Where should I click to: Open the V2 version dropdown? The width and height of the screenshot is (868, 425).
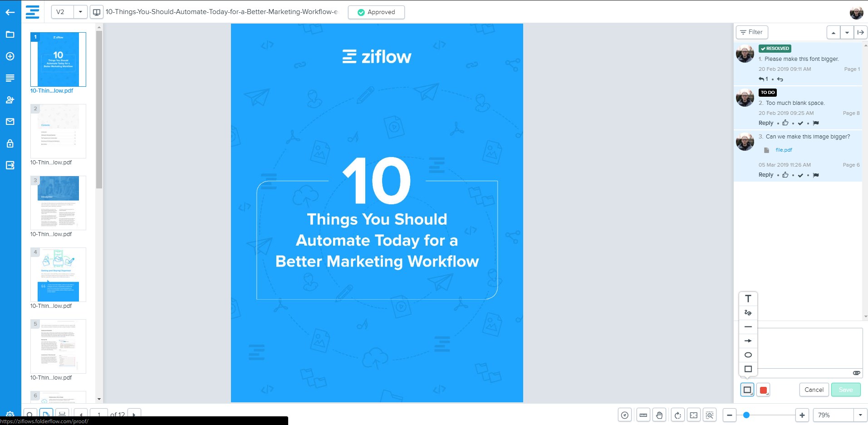80,12
